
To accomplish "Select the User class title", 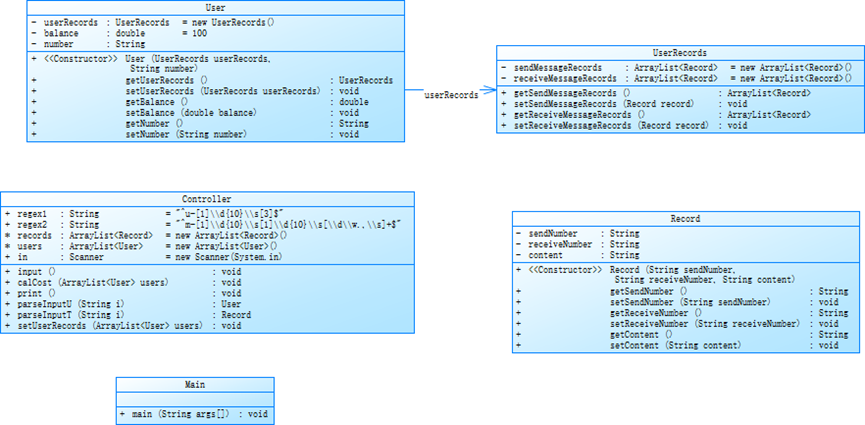I will [x=215, y=8].
